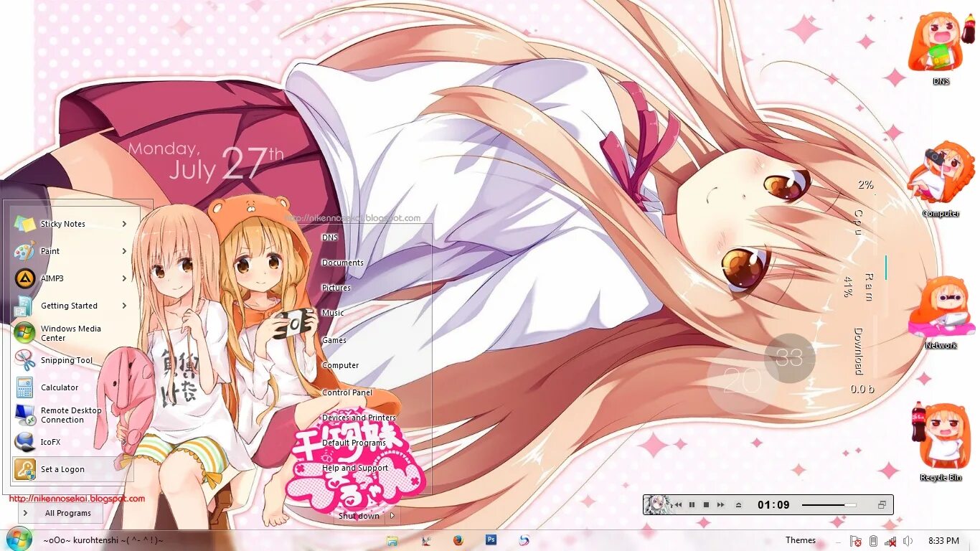Open the taskbar icon left of Firefox
Screen dimensions: 980x551
(426, 540)
